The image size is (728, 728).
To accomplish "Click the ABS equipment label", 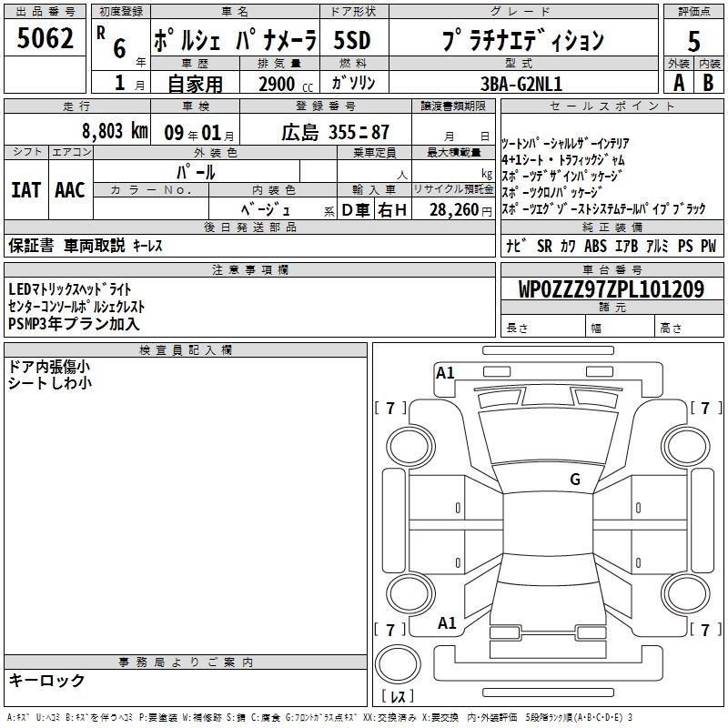I will pyautogui.click(x=595, y=247).
